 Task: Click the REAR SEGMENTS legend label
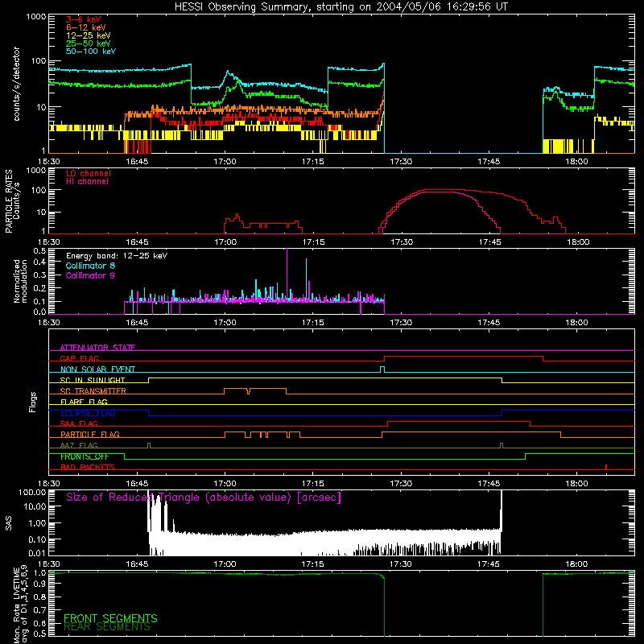107,627
